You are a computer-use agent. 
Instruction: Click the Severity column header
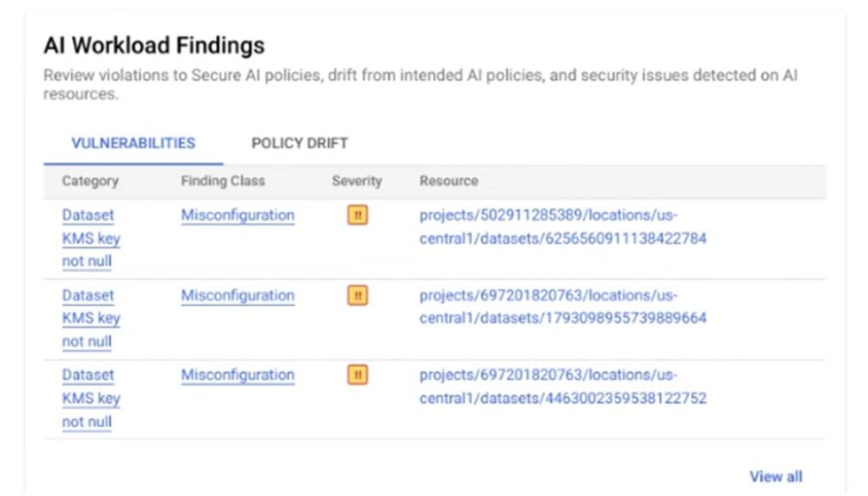[x=357, y=181]
